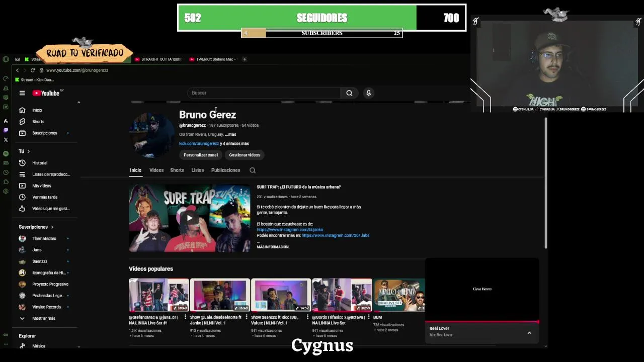
Task: Select the Vídeos channel tab
Action: click(x=156, y=170)
